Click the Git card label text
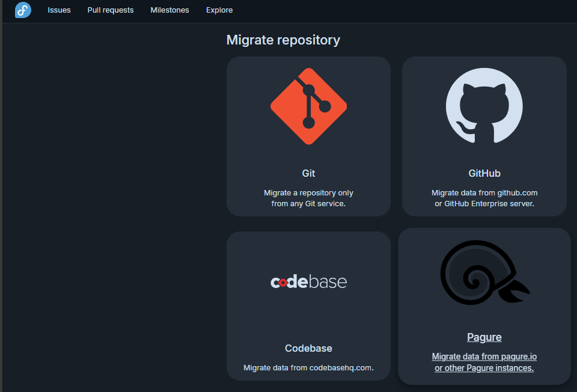Image resolution: width=577 pixels, height=392 pixels. coord(308,173)
